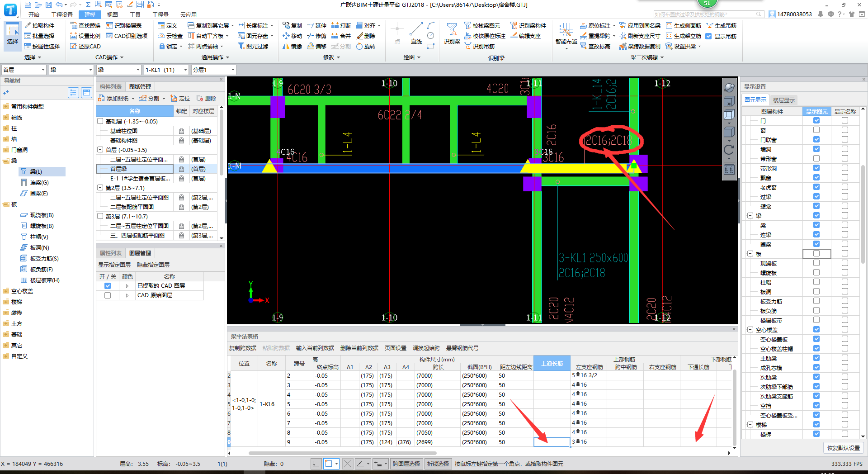Click the 3D view icon in viewport toolbar
868x474 pixels.
pyautogui.click(x=729, y=102)
